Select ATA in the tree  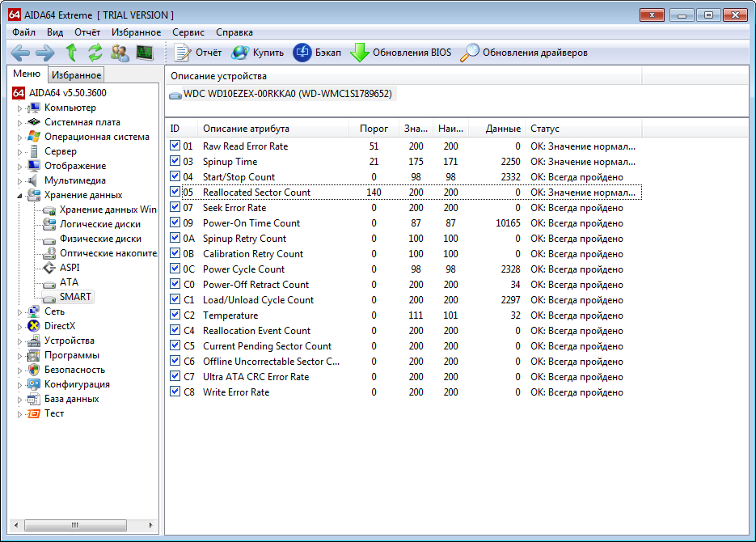click(69, 282)
